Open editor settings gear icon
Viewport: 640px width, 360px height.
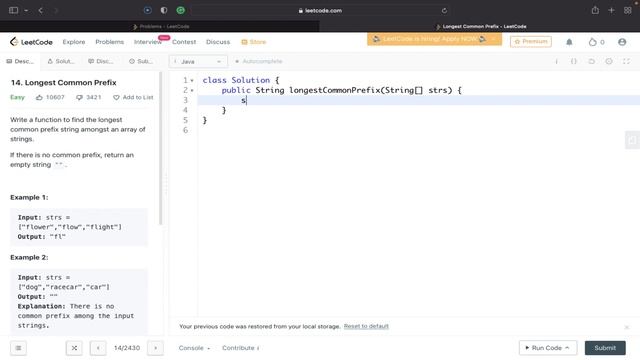click(x=609, y=61)
